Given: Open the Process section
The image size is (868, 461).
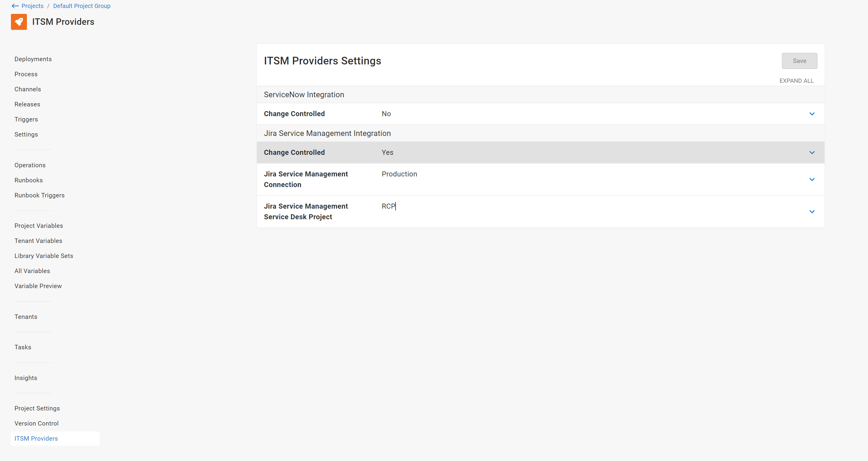Looking at the screenshot, I should click(x=26, y=74).
